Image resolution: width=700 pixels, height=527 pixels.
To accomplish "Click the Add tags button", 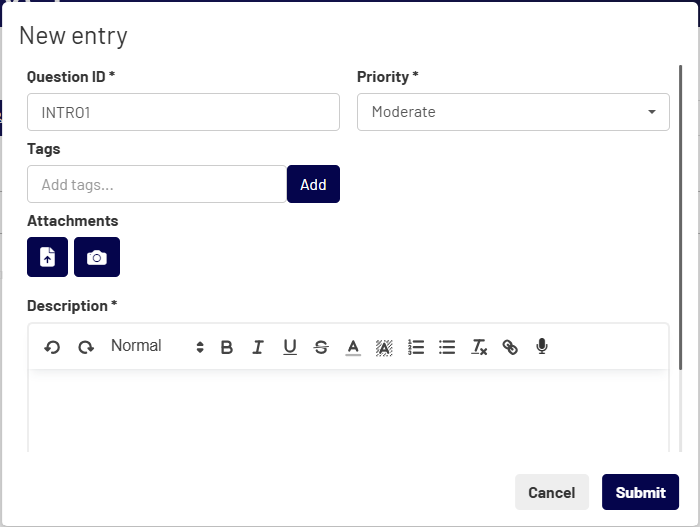I will (x=313, y=184).
